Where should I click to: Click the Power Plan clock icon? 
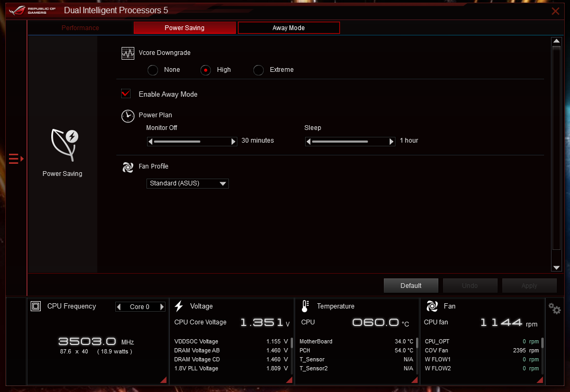tap(128, 116)
